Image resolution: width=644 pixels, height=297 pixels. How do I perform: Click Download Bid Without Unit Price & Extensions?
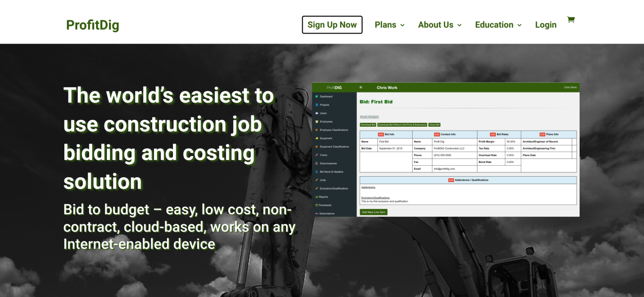point(402,125)
